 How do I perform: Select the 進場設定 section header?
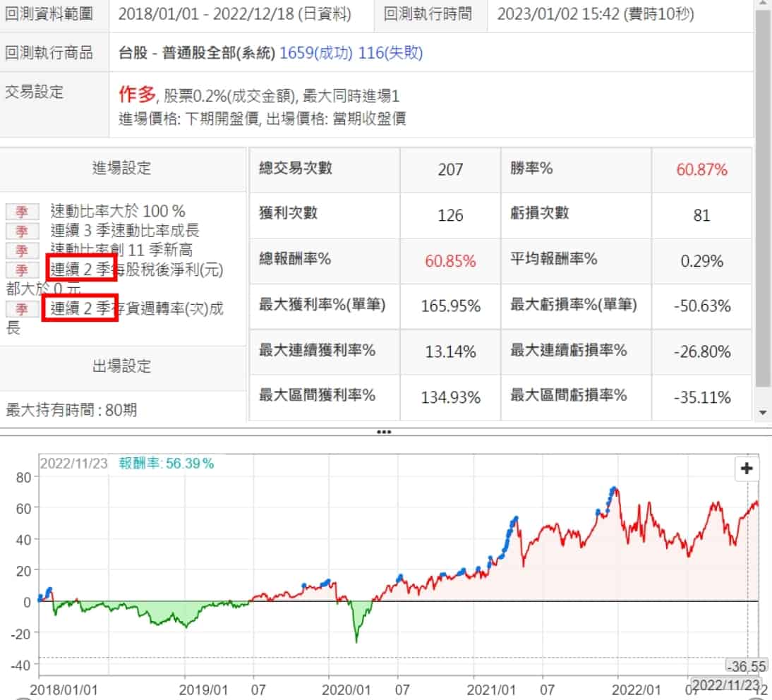pyautogui.click(x=122, y=168)
